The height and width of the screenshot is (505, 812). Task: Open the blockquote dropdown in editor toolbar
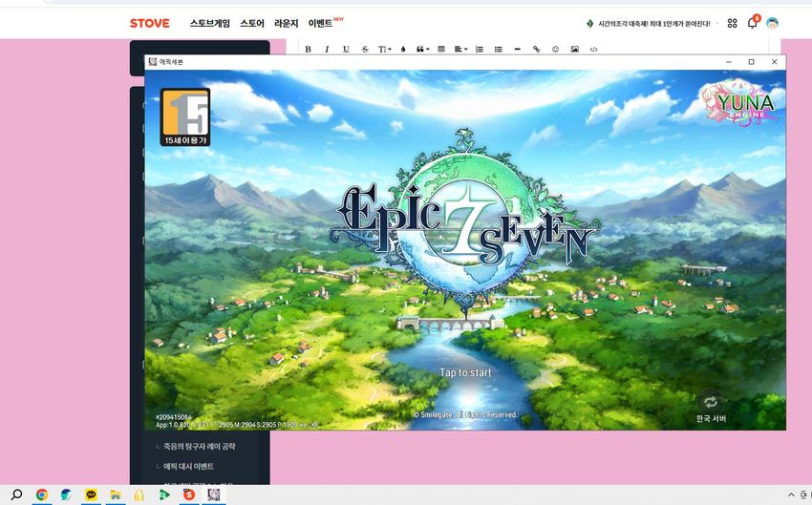(x=422, y=49)
